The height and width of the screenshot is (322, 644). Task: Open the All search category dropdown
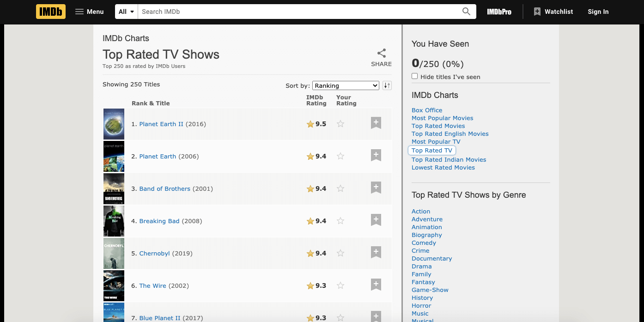point(126,12)
